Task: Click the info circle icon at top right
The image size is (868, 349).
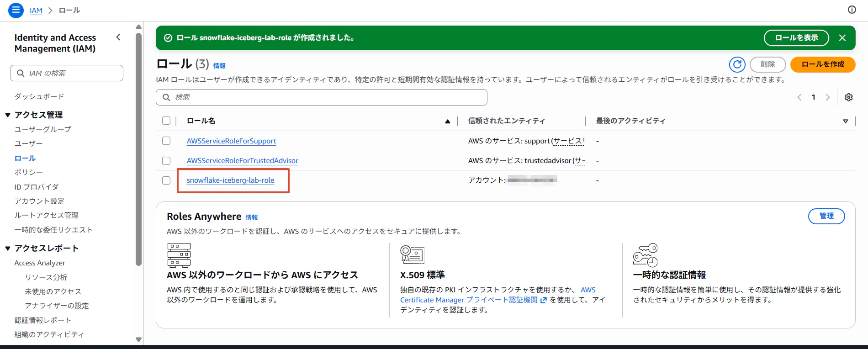Action: coord(852,10)
